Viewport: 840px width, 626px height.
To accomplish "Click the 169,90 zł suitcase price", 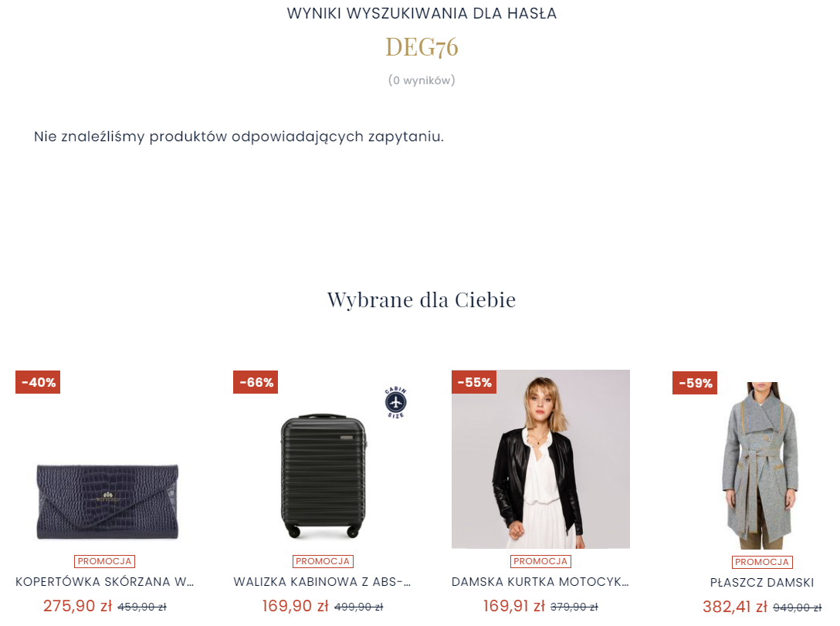I will (x=295, y=606).
